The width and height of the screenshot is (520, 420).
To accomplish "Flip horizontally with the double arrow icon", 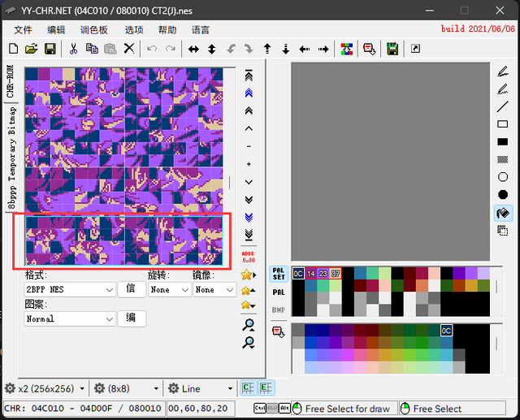I will pos(193,50).
